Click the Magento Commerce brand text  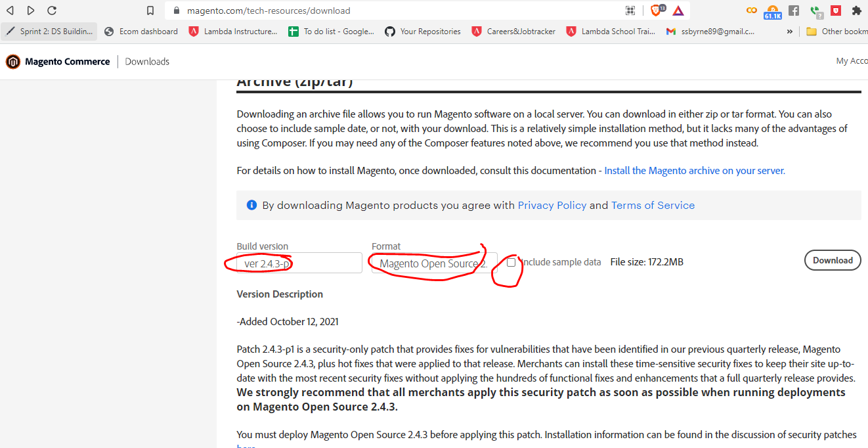pyautogui.click(x=68, y=62)
